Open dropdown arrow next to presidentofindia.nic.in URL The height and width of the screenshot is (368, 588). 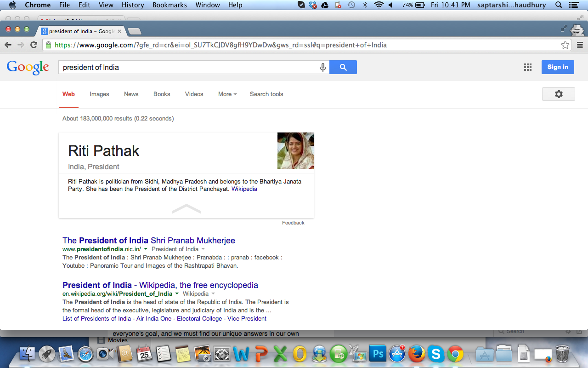146,249
